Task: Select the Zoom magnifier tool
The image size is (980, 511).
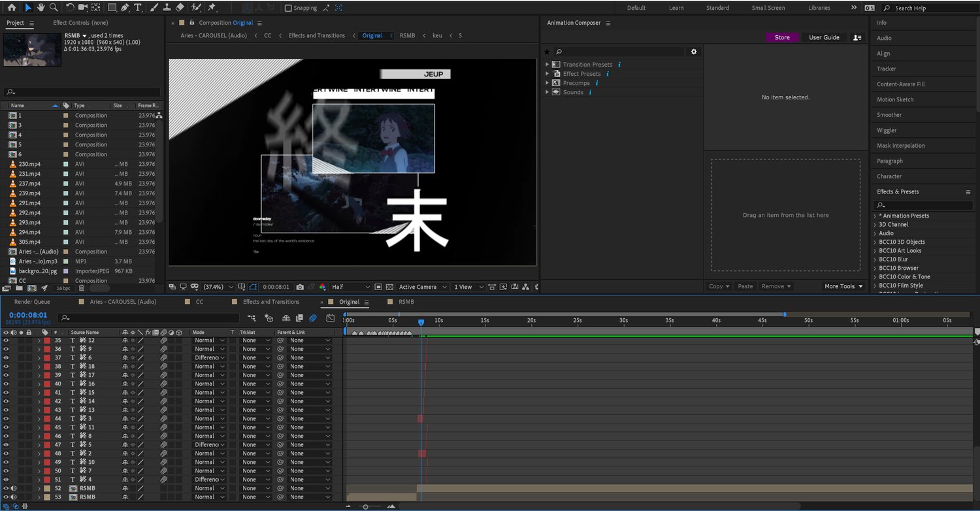Action: tap(54, 7)
